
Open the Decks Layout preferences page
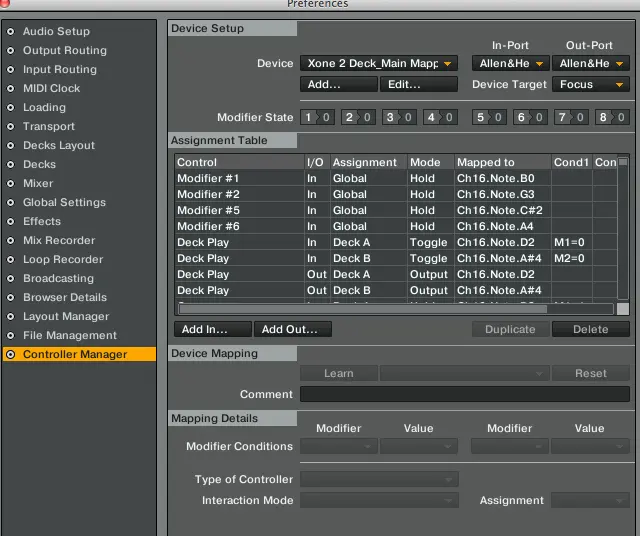pos(59,146)
